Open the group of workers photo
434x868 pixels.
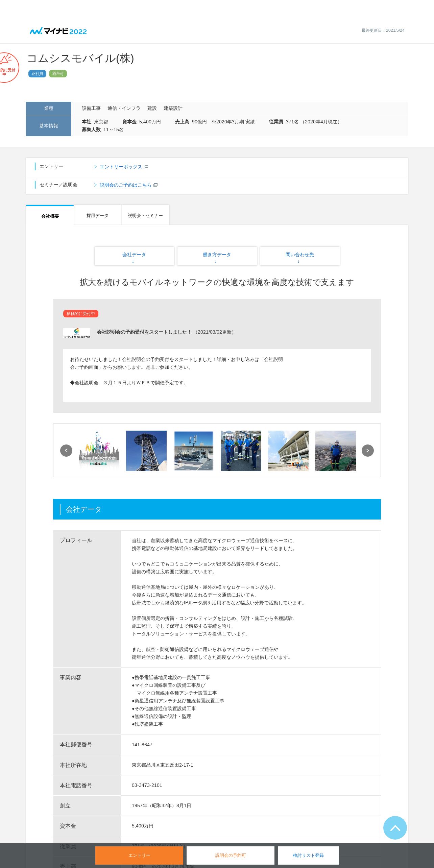pos(241,451)
